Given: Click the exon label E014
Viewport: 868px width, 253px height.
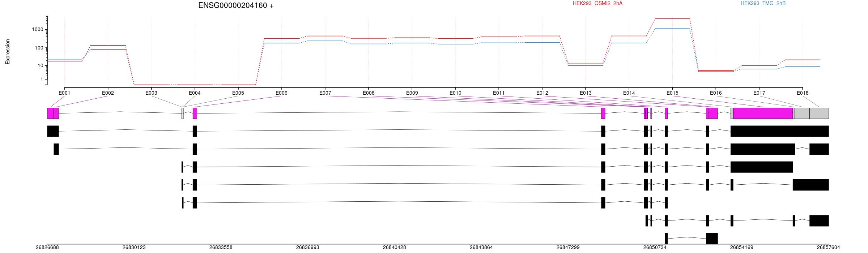Looking at the screenshot, I should 629,93.
